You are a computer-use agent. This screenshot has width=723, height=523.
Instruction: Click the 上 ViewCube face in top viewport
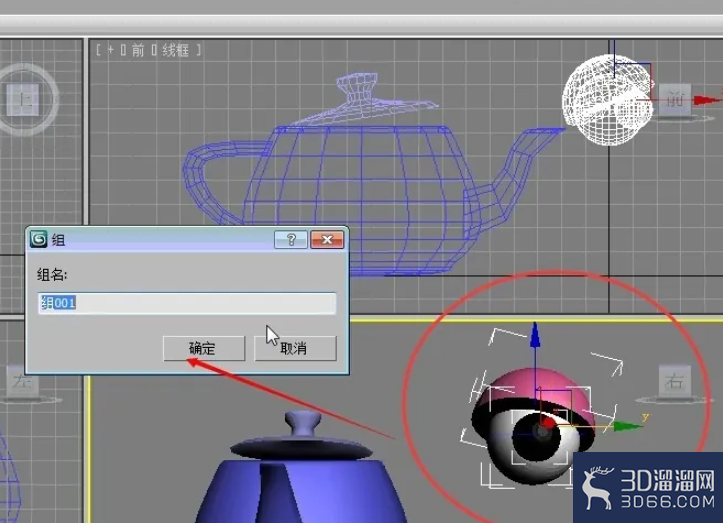click(x=23, y=100)
